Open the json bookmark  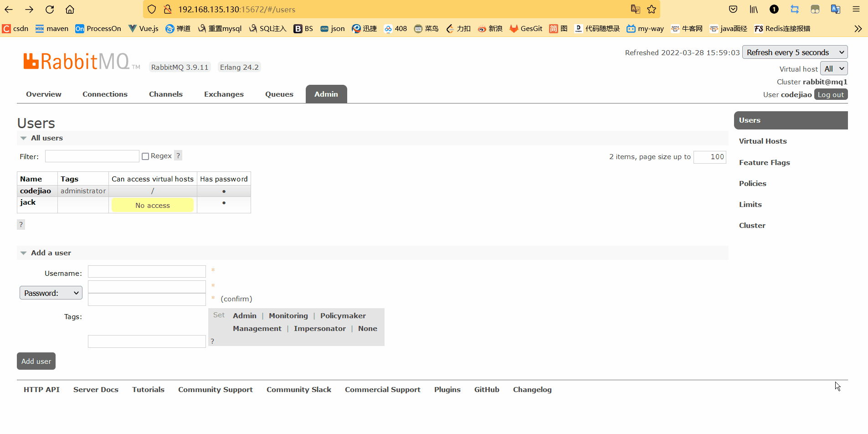[333, 29]
